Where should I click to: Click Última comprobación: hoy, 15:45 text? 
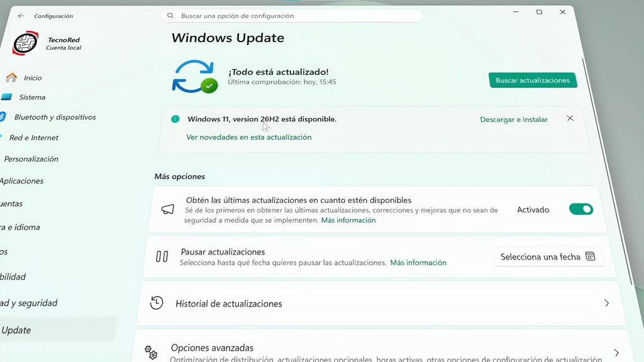pos(282,82)
